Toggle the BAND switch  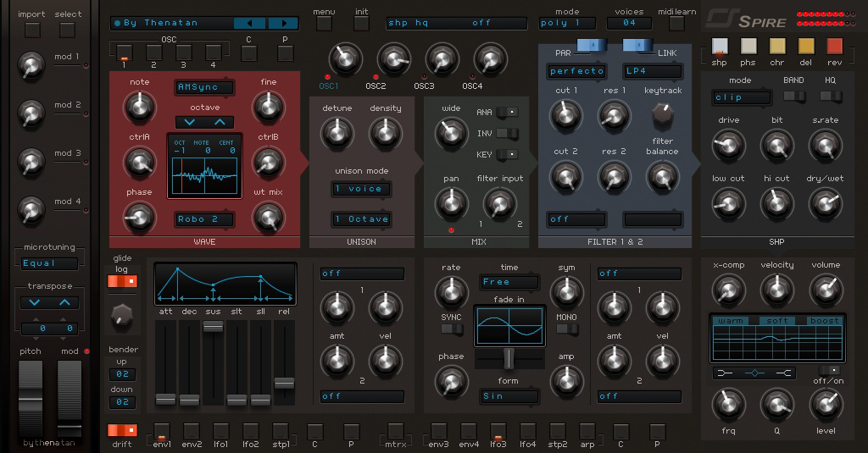(x=794, y=97)
